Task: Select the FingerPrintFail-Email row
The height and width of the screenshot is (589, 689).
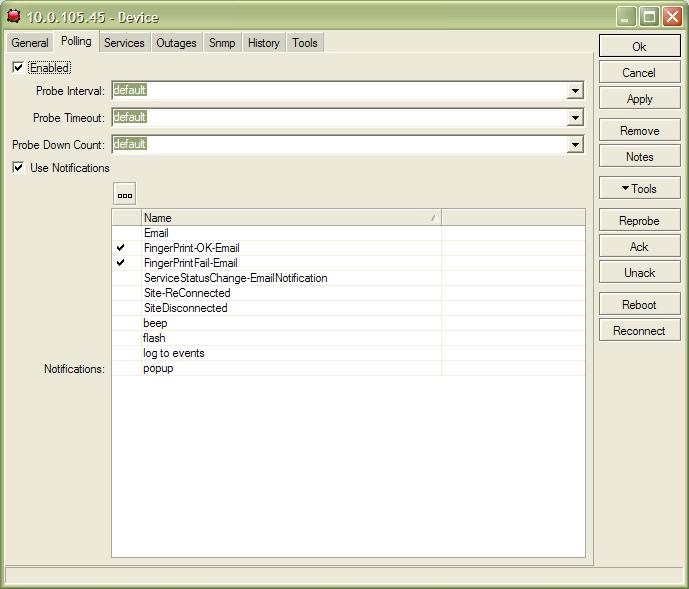Action: 348,263
